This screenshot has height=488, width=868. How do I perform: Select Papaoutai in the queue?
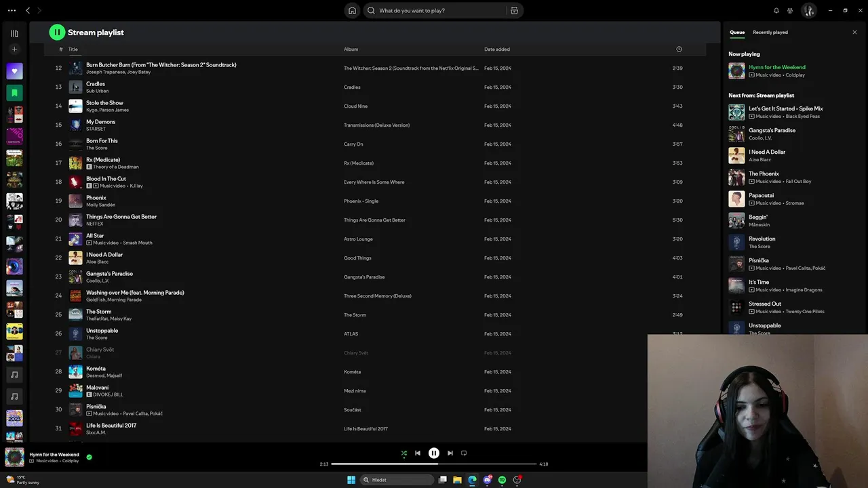[x=761, y=195]
